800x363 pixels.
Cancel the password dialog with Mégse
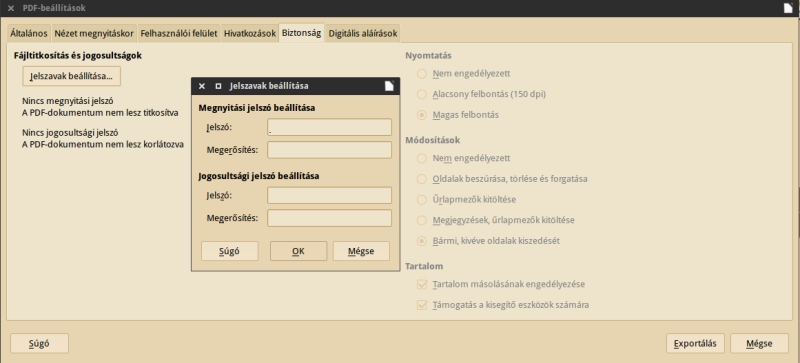361,251
